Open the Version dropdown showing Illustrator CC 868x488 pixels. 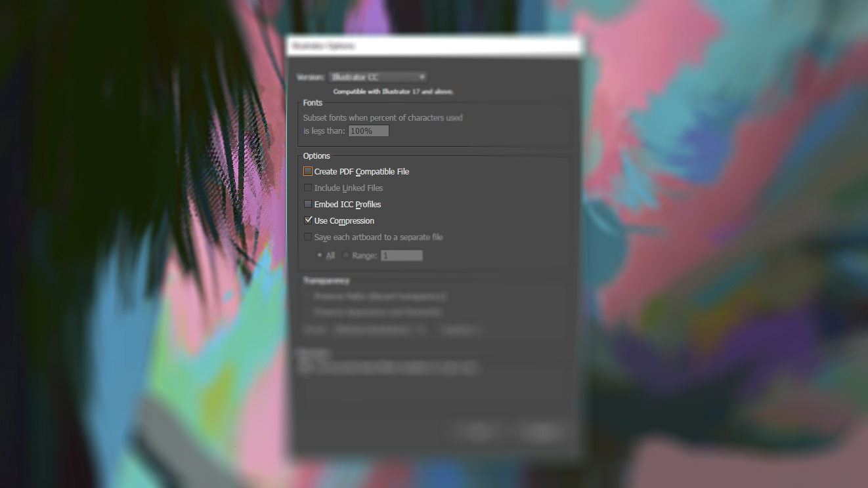click(x=378, y=77)
